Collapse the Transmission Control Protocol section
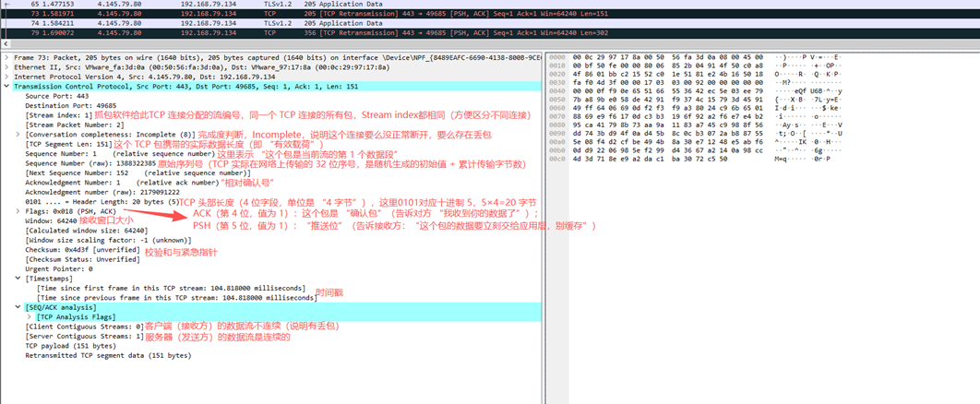 click(7, 87)
